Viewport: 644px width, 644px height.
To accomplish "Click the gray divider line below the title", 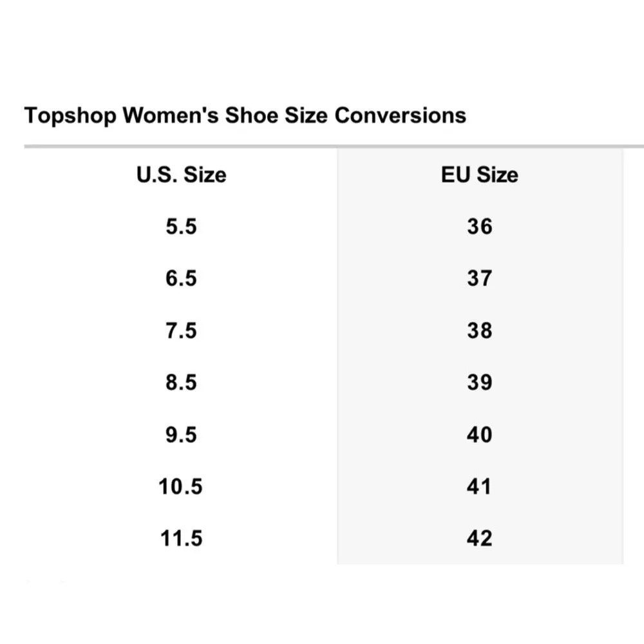I will (322, 147).
